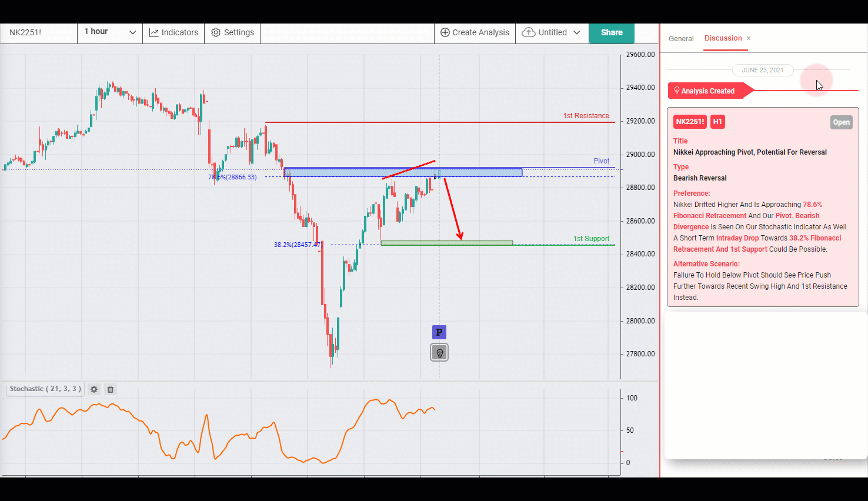Click the cloud upload icon beside Untitled

[x=529, y=32]
